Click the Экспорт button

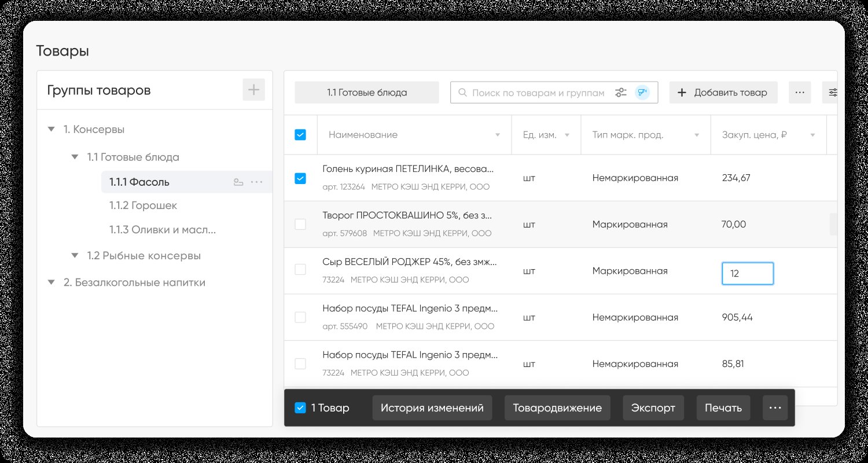click(653, 408)
